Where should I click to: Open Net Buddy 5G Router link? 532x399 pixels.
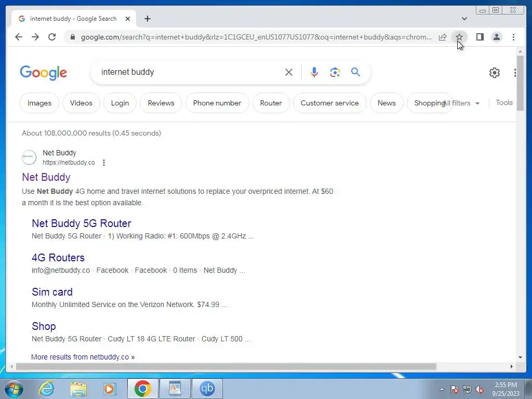point(82,223)
